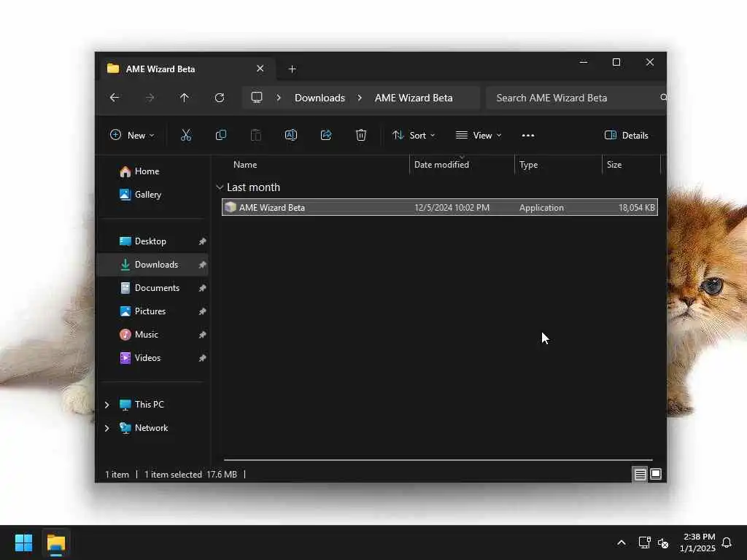
Task: Open Gallery in the sidebar
Action: click(147, 194)
